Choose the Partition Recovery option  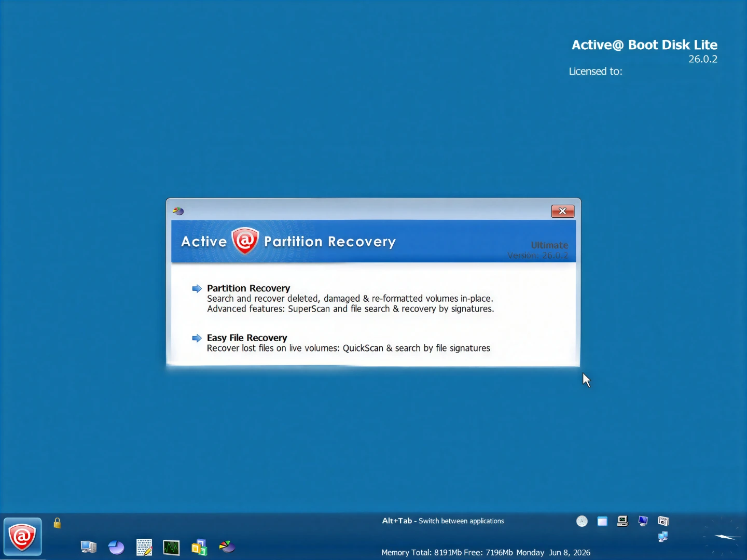(248, 288)
